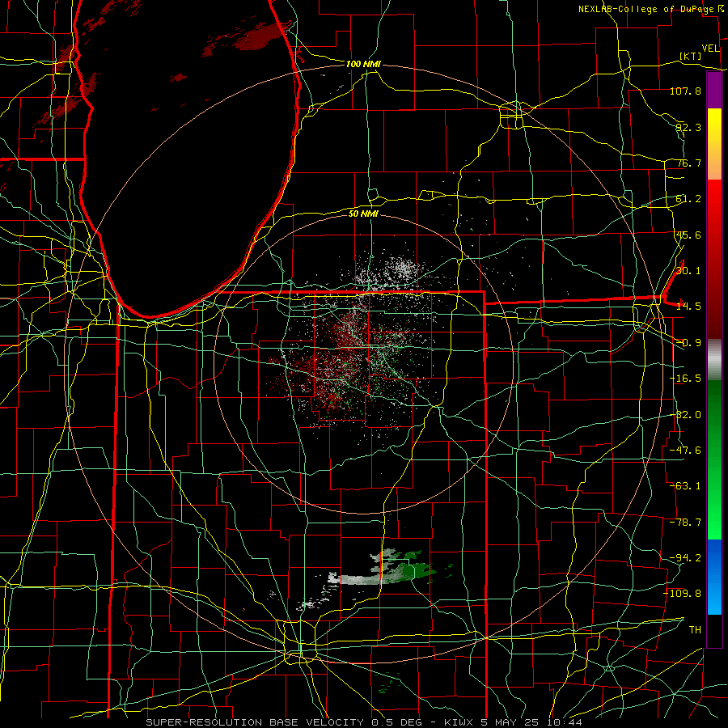Click the 10:44 timestamp in caption
Screen dimensions: 728x728
(564, 722)
